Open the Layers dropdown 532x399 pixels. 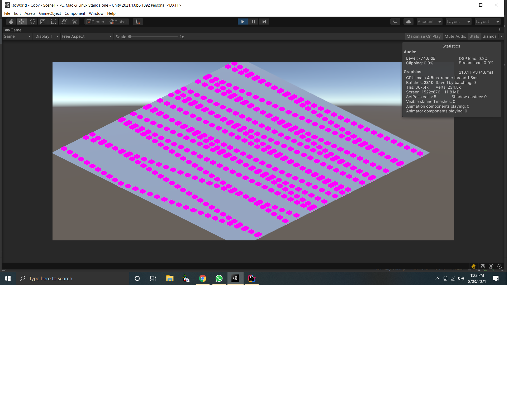tap(458, 22)
